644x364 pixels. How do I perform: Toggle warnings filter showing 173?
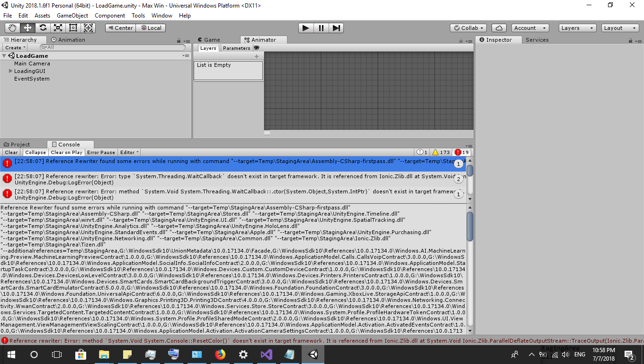[441, 152]
